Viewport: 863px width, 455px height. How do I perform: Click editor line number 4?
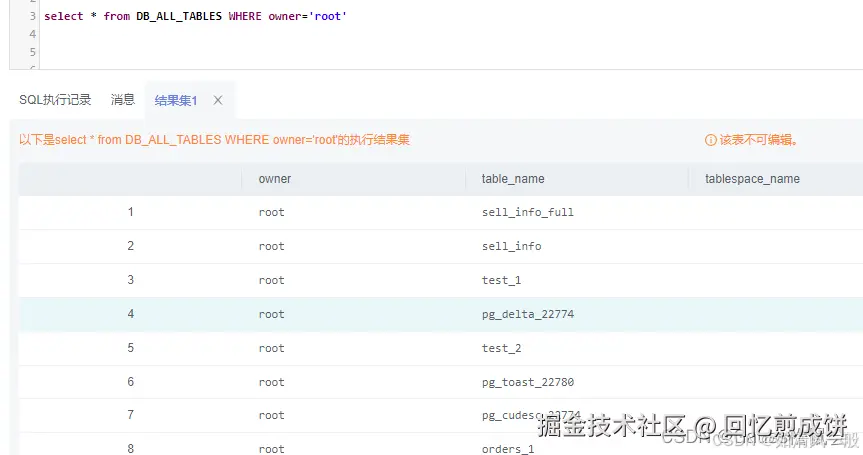click(x=32, y=34)
